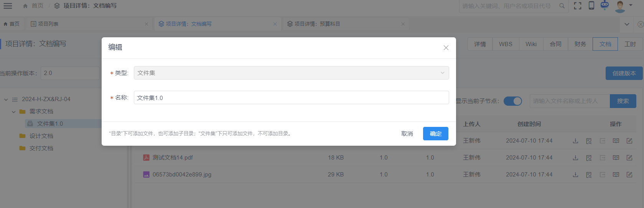This screenshot has height=208, width=644.
Task: Select the 文档 project tab
Action: [x=605, y=44]
